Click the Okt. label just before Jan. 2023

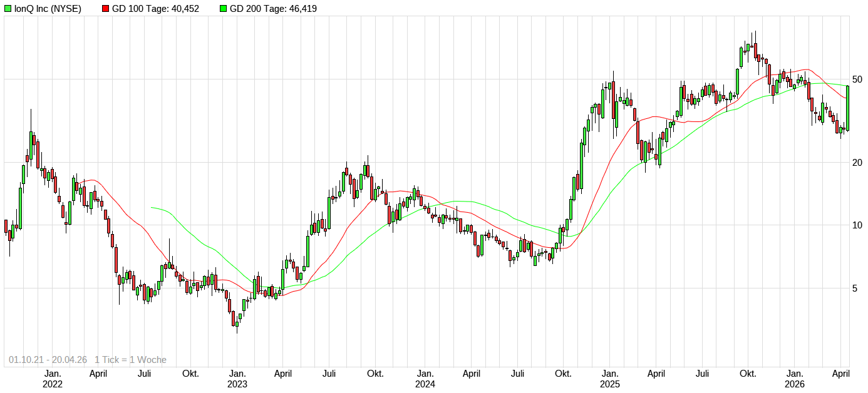(x=190, y=374)
